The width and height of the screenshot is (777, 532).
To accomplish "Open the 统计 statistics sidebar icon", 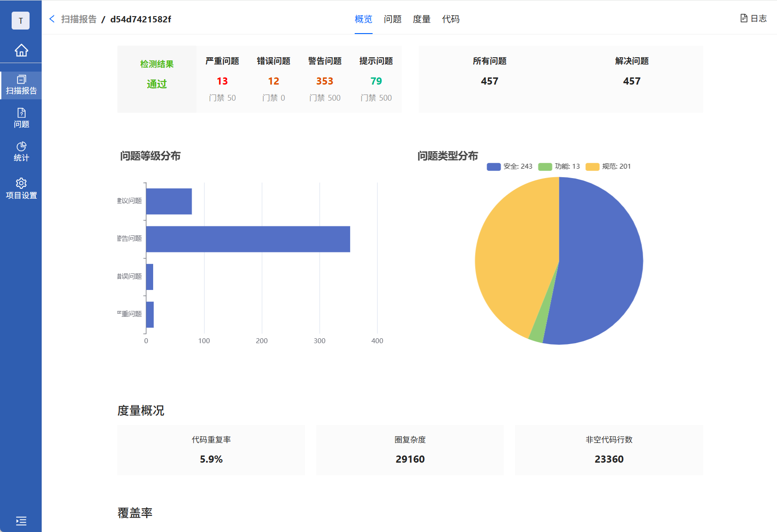I will pos(21,152).
